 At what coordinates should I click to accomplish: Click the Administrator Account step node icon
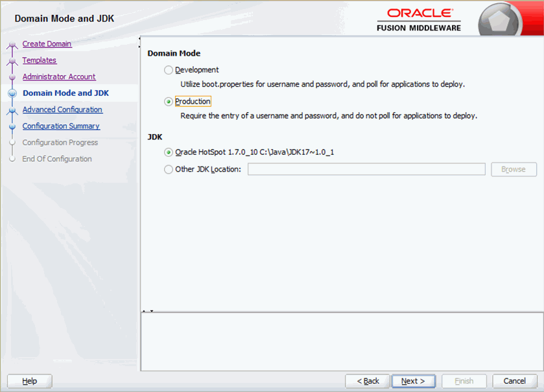(x=13, y=76)
